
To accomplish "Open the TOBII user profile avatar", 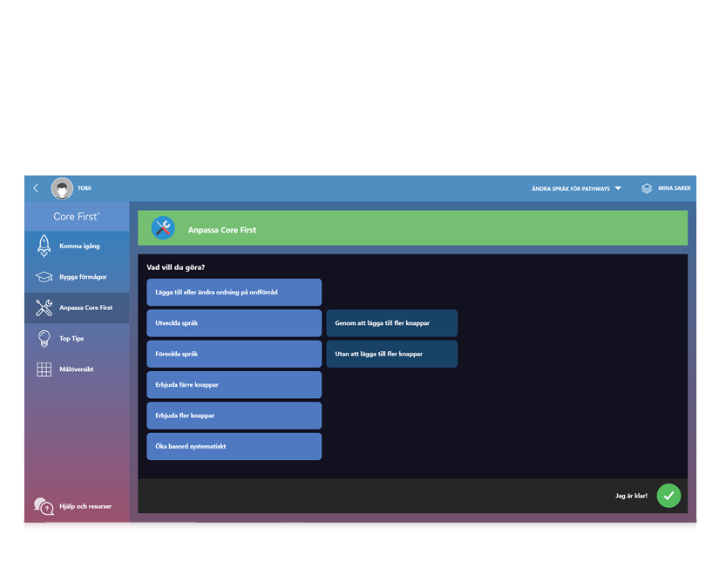I will pyautogui.click(x=62, y=188).
